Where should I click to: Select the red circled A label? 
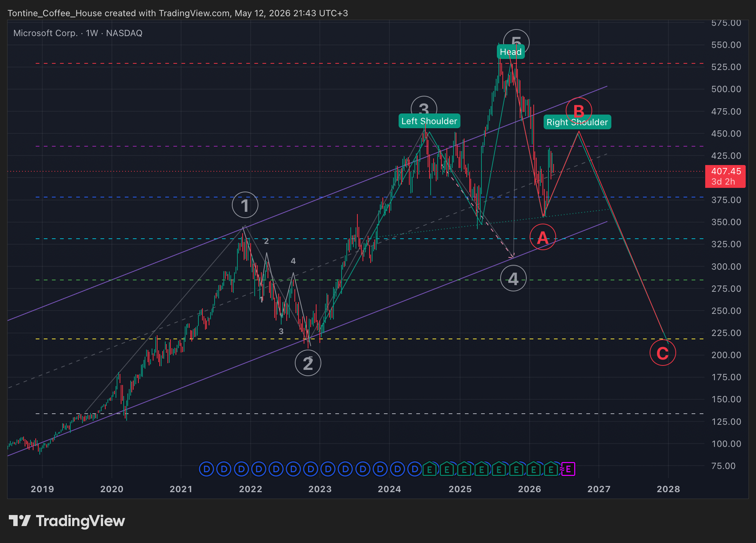(543, 237)
